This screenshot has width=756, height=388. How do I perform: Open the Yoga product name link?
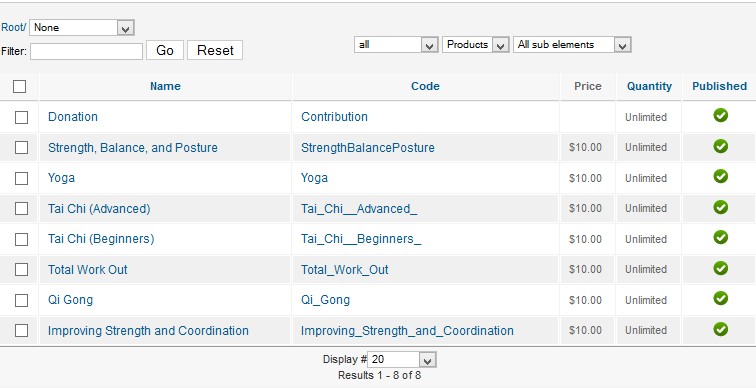[61, 178]
